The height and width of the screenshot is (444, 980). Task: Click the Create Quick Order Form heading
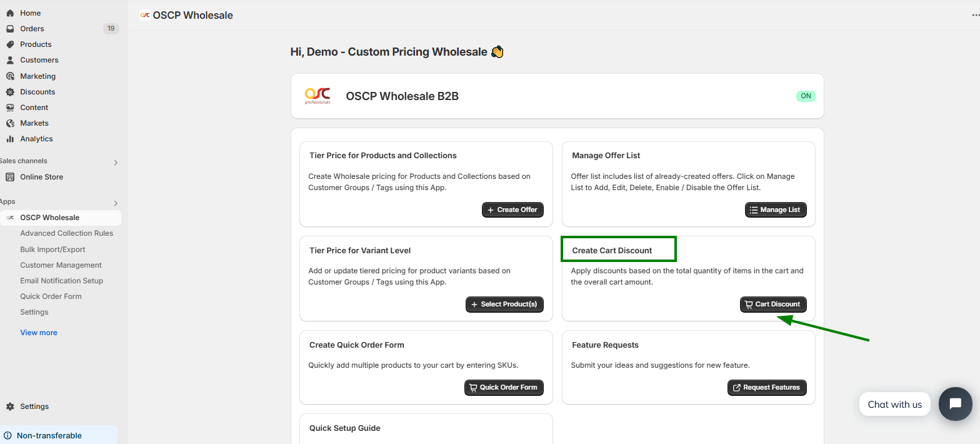357,345
